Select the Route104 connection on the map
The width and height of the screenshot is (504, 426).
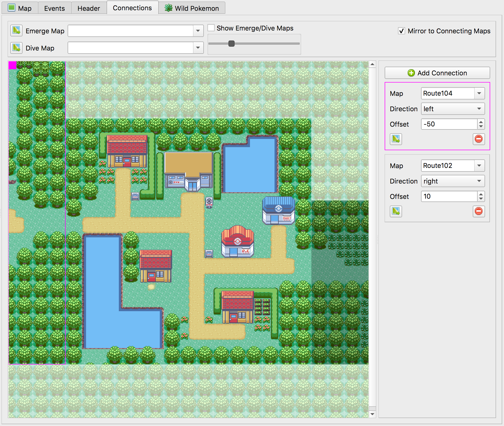tap(37, 213)
